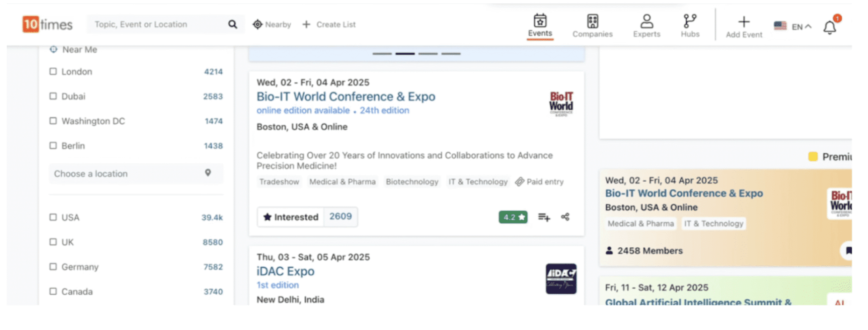Open premium Bio-IT World Conference title
The width and height of the screenshot is (868, 330).
point(684,193)
